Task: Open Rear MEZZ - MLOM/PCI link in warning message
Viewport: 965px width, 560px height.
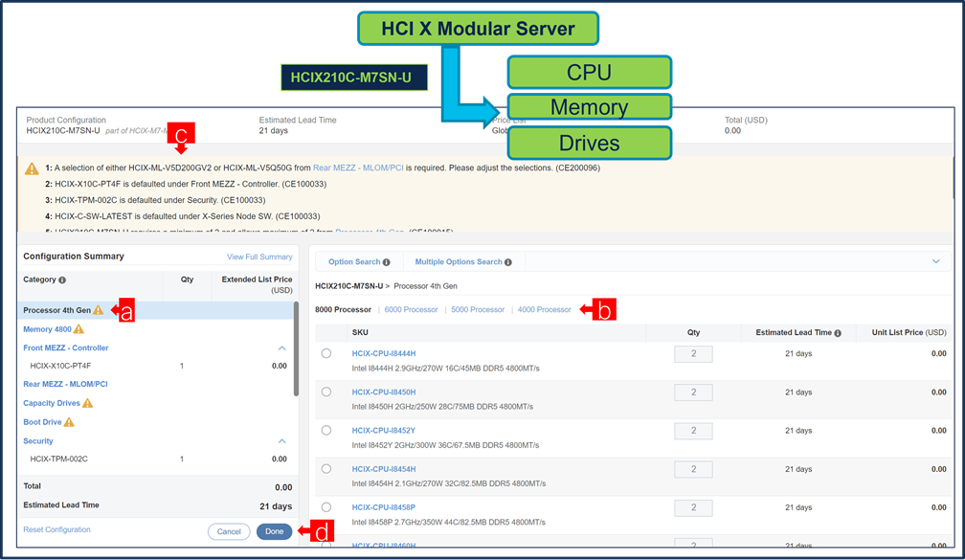Action: click(358, 168)
